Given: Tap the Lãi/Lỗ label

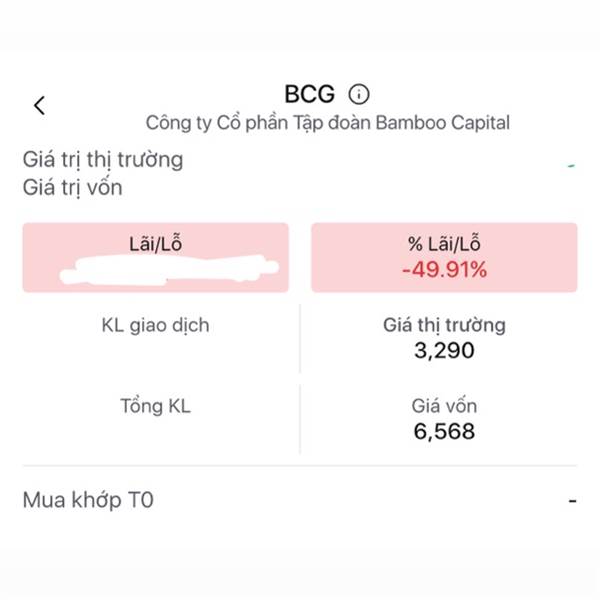Looking at the screenshot, I should point(155,244).
